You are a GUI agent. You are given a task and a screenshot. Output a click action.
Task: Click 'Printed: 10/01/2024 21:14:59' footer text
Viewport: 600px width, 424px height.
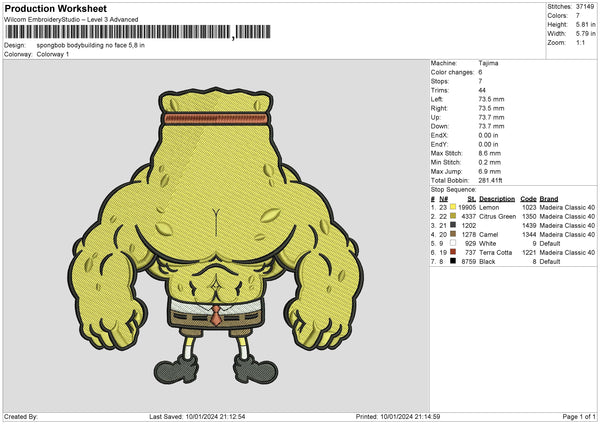(398, 417)
